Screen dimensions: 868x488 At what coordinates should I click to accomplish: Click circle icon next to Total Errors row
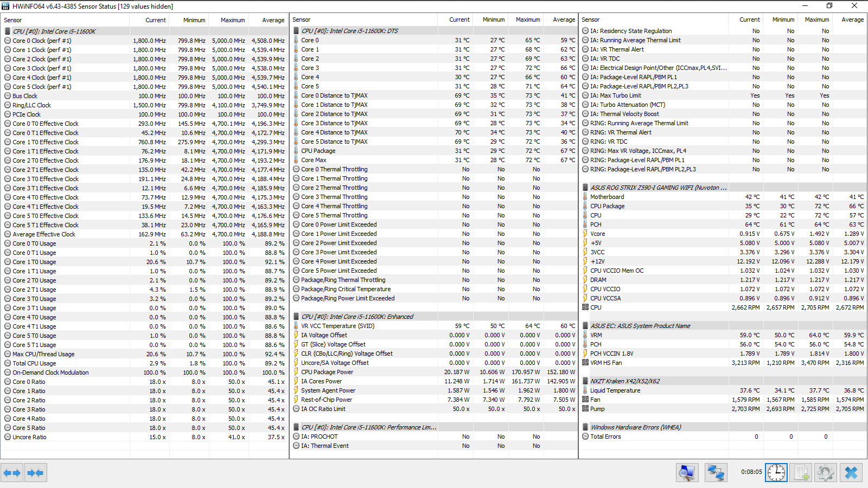pos(585,436)
